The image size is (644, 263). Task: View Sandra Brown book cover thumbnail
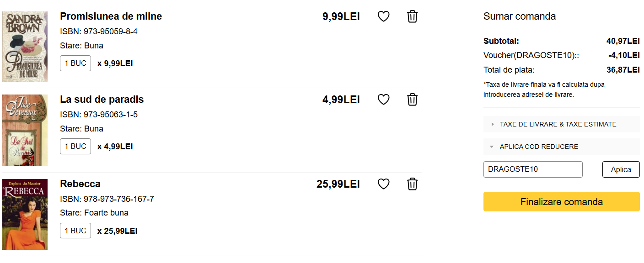25,47
